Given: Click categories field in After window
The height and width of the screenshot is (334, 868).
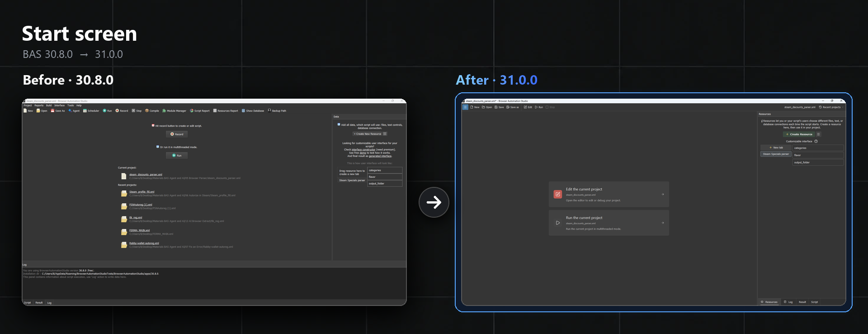Looking at the screenshot, I should [x=818, y=148].
